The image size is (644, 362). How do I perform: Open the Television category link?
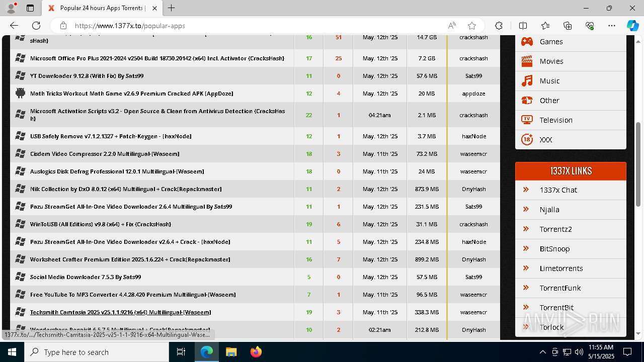click(x=556, y=120)
